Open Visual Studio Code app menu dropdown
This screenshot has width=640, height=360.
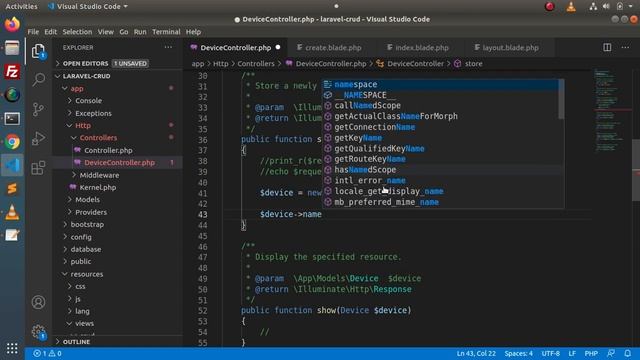coord(88,6)
